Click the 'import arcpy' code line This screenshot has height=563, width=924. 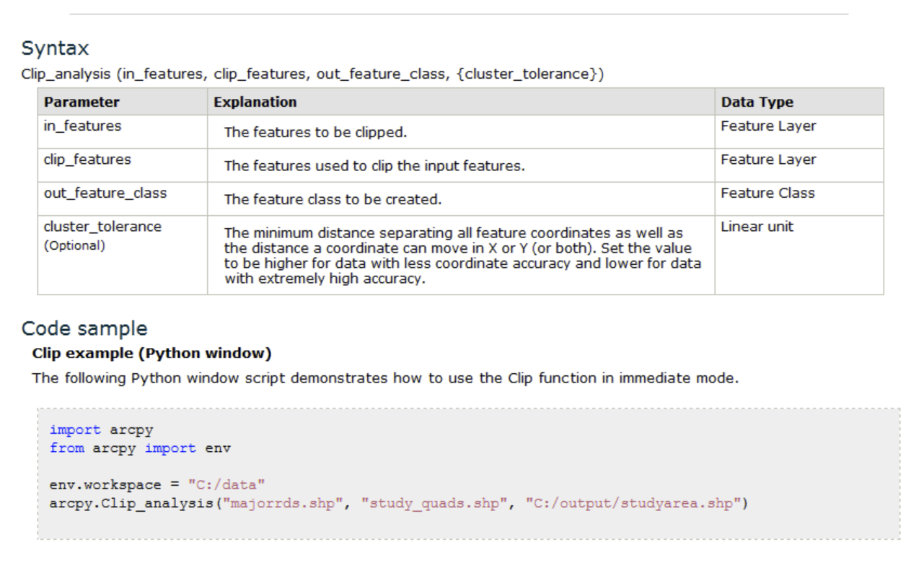tap(101, 430)
